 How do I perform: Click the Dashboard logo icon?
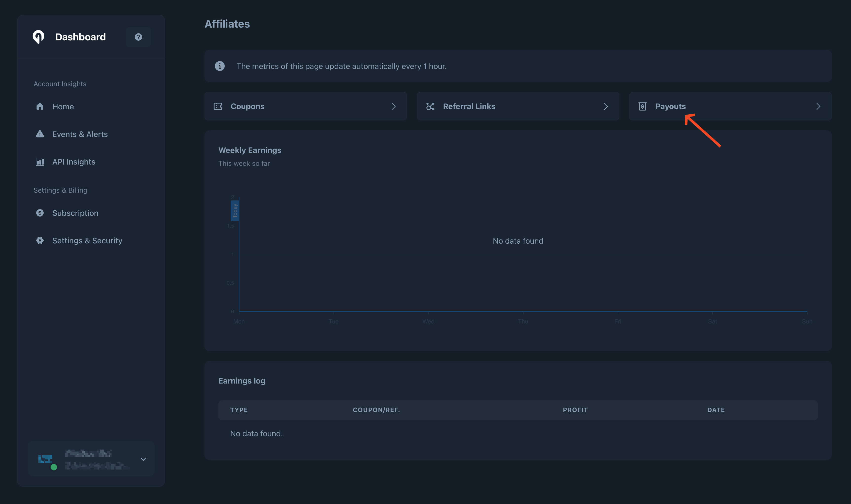(38, 37)
